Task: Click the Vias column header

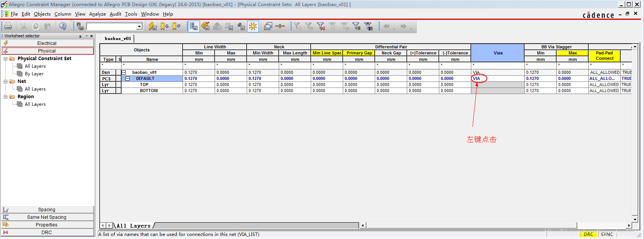Action: pyautogui.click(x=498, y=53)
